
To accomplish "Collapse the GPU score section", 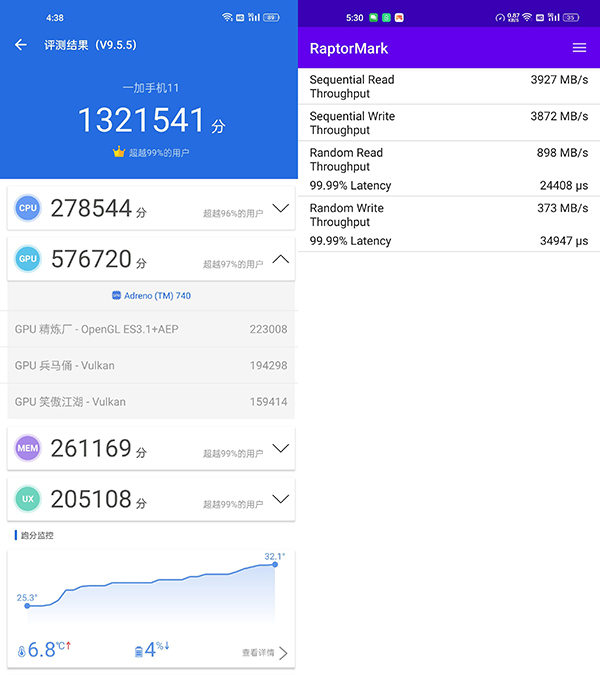I will click(280, 259).
